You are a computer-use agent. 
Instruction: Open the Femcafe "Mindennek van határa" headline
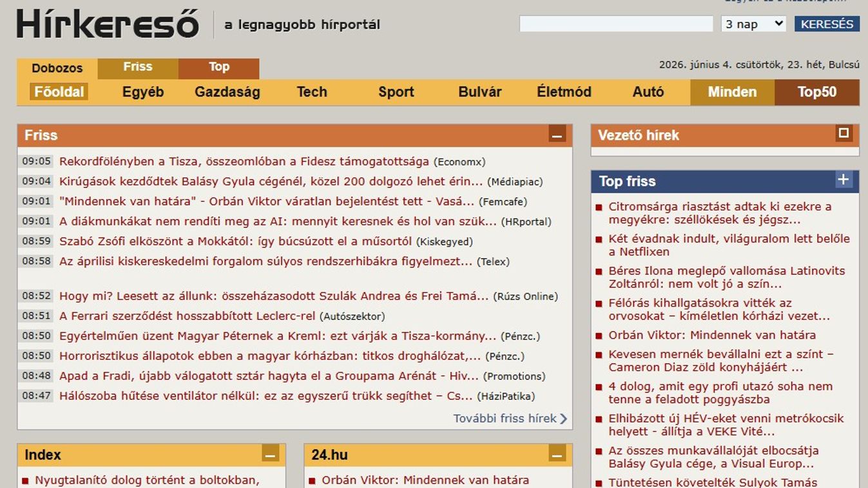click(267, 202)
